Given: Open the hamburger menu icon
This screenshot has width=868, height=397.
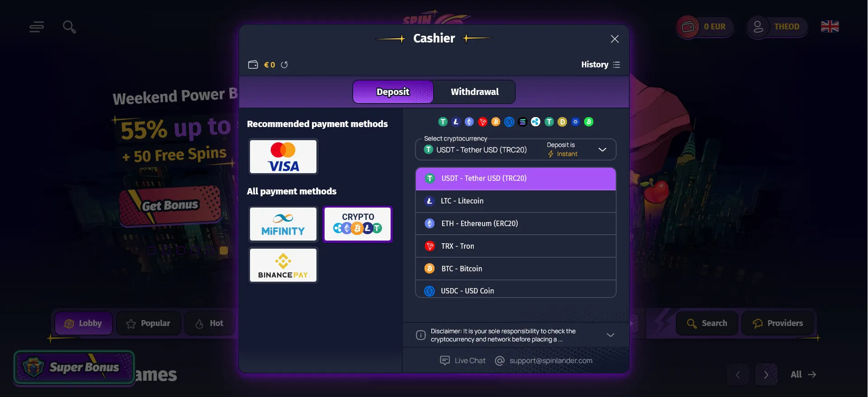Looking at the screenshot, I should 37,27.
